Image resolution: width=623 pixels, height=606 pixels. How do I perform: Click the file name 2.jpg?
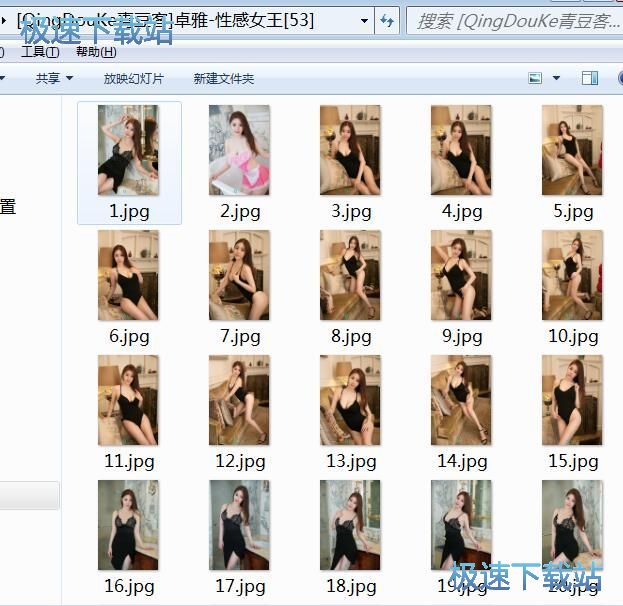pos(240,211)
